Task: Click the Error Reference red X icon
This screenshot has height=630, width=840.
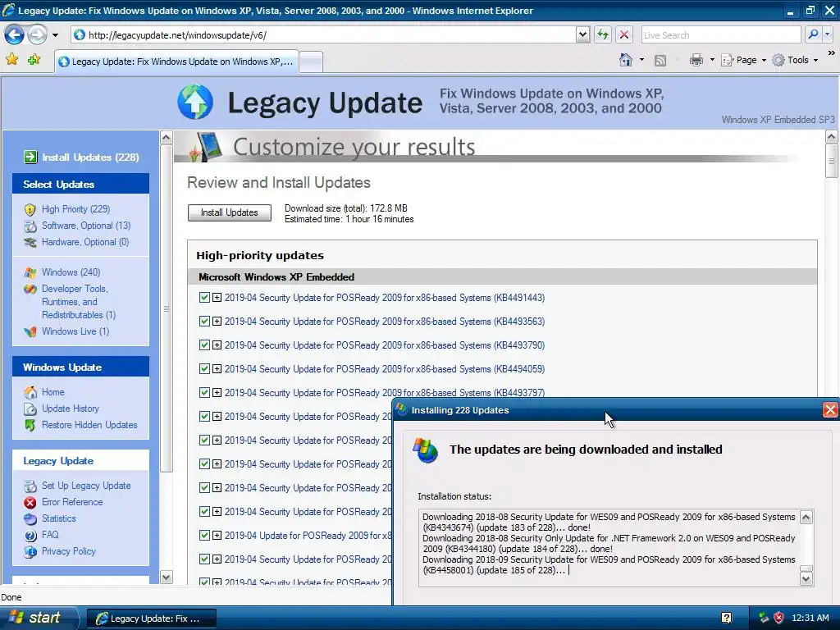Action: point(30,503)
